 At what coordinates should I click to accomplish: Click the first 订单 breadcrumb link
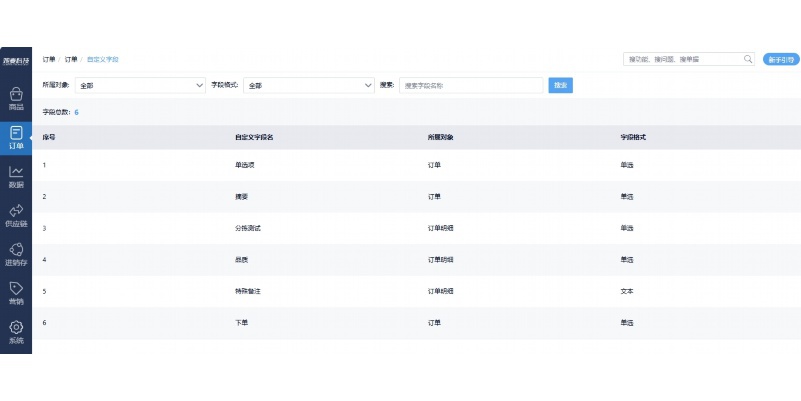point(48,60)
